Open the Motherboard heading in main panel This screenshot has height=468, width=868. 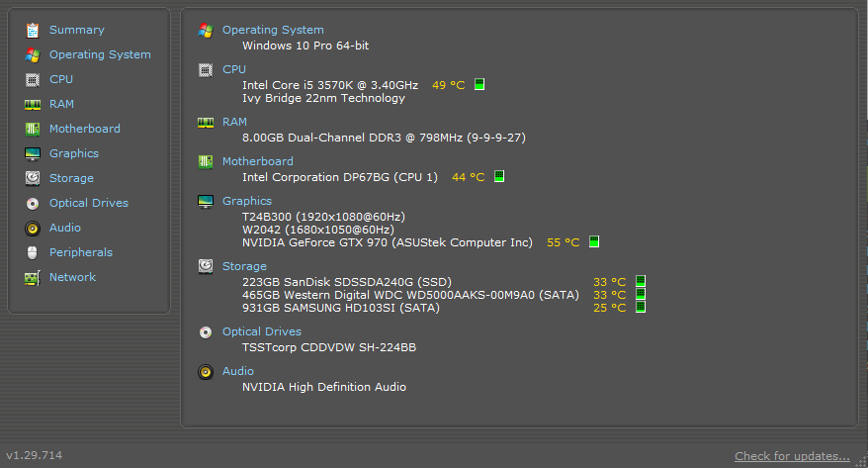click(257, 161)
